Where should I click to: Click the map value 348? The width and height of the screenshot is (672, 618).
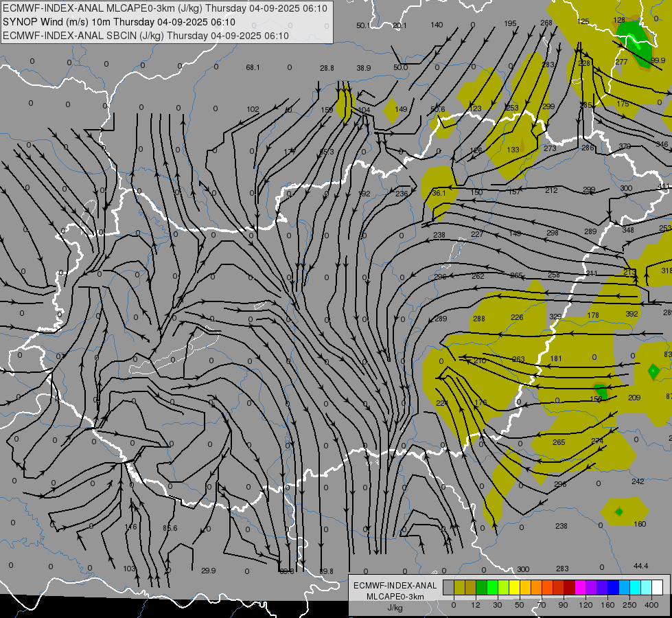tap(628, 230)
